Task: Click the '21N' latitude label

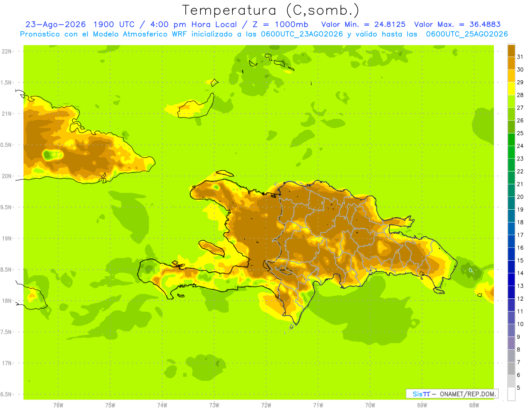Action: pyautogui.click(x=7, y=114)
